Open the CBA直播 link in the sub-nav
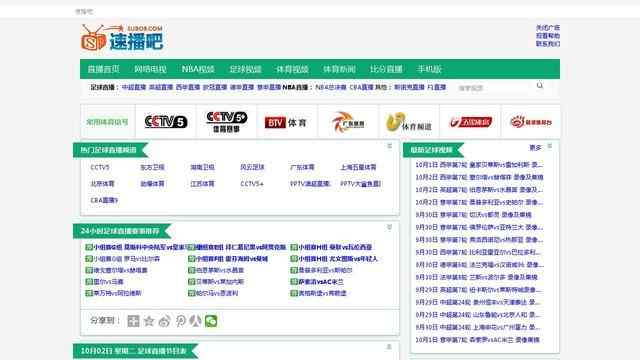 pos(361,87)
